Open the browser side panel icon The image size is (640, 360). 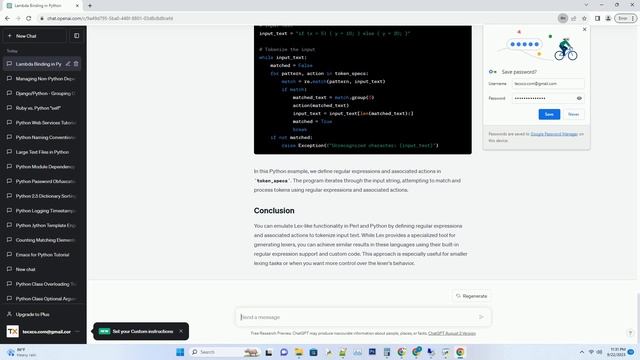pyautogui.click(x=597, y=18)
